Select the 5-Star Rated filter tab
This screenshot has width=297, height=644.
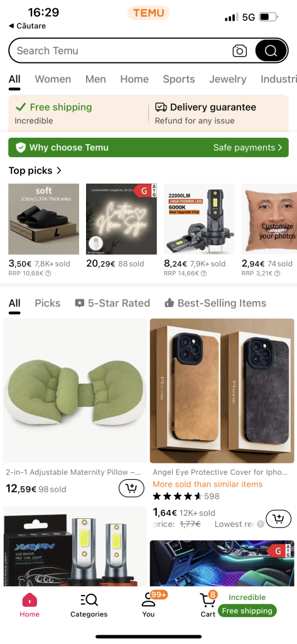point(112,303)
